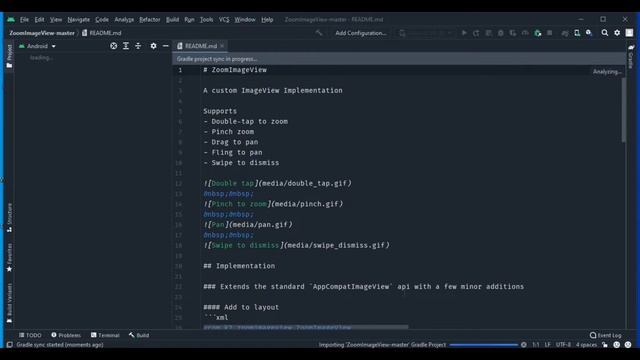Click the Analyzing indicator in editor corner
Screen dimensions: 640x360
pyautogui.click(x=607, y=72)
